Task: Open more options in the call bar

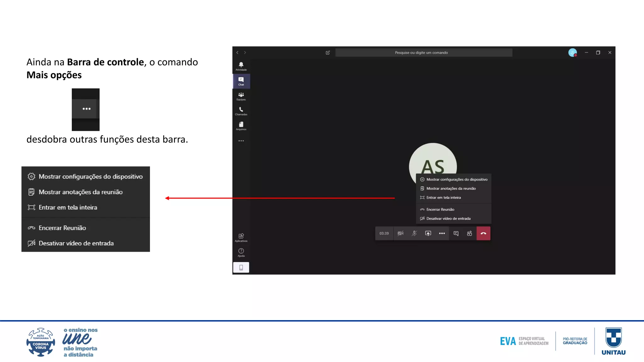Action: 442,233
